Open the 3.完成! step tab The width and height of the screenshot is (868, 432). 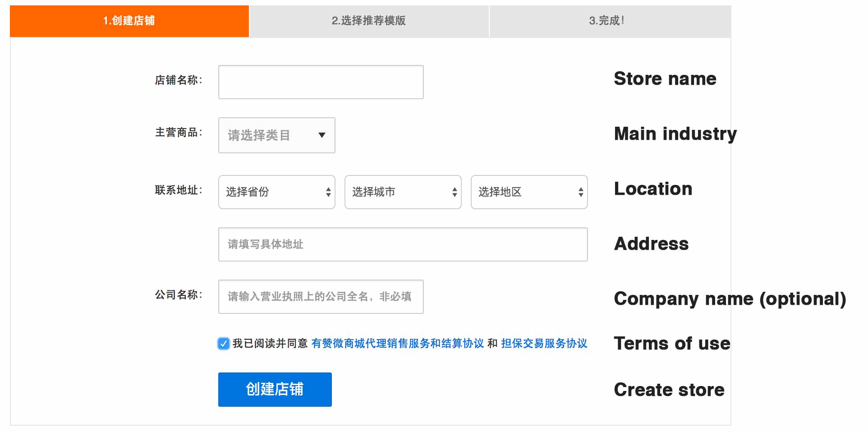click(610, 21)
